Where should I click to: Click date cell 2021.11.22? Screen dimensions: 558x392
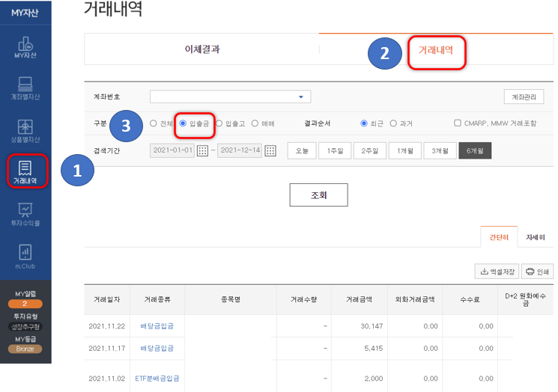[x=107, y=326]
